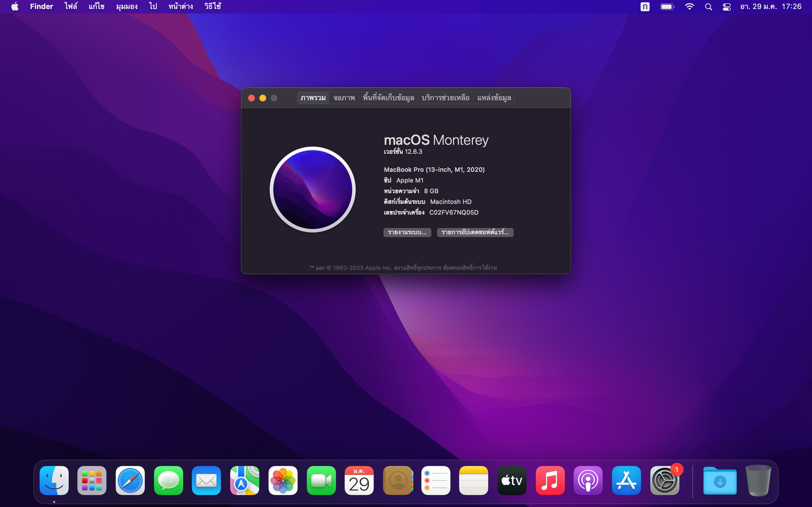The height and width of the screenshot is (507, 812).
Task: Launch the Launchpad icon in the Dock
Action: [92, 481]
